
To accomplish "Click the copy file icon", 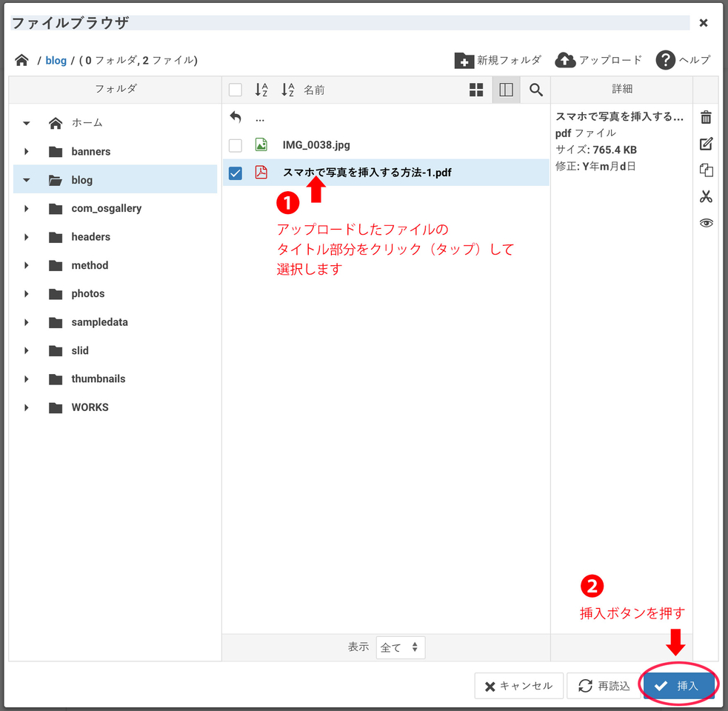I will tap(706, 170).
